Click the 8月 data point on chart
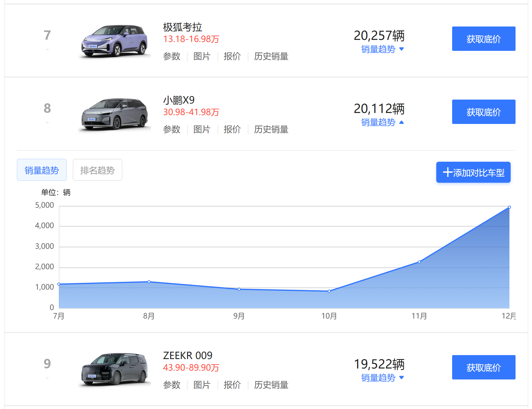 (x=149, y=282)
